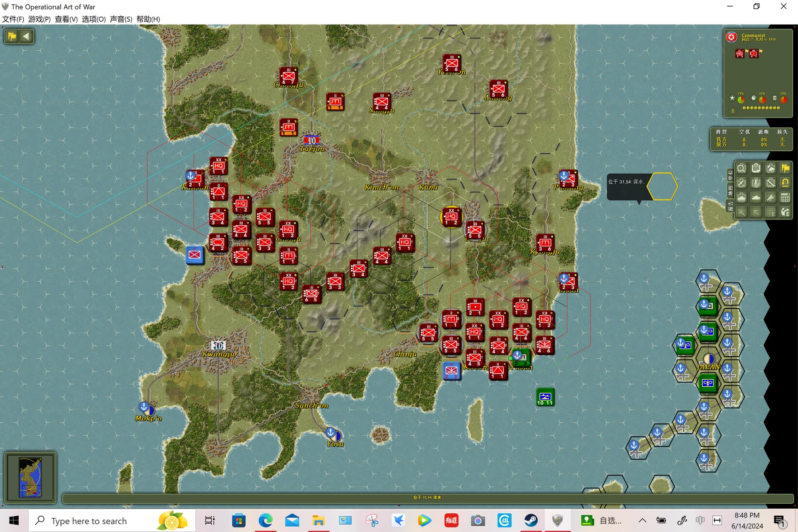This screenshot has height=532, width=798.
Task: Click the diagonal arrow icon in report panel
Action: click(x=756, y=212)
